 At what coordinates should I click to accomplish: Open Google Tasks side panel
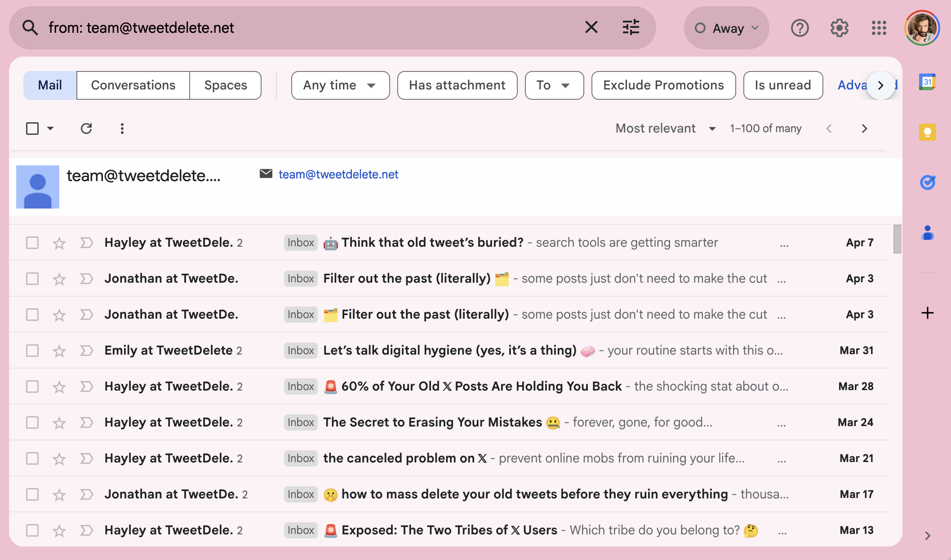tap(927, 182)
